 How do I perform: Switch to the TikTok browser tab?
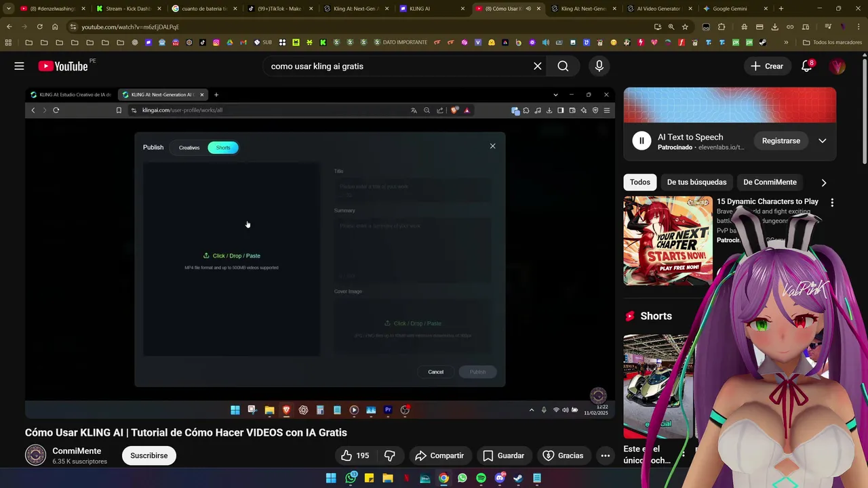point(279,9)
